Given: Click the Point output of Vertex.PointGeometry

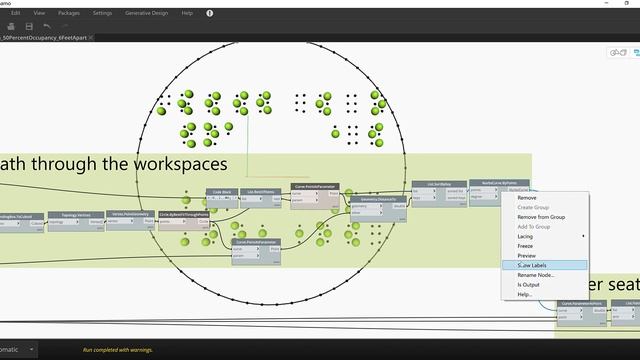Looking at the screenshot, I should pyautogui.click(x=149, y=221).
